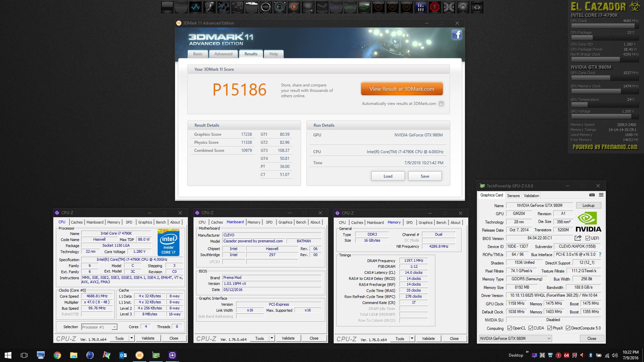This screenshot has width=644, height=362.
Task: Open Origin icon in top dock
Action: (x=294, y=7)
